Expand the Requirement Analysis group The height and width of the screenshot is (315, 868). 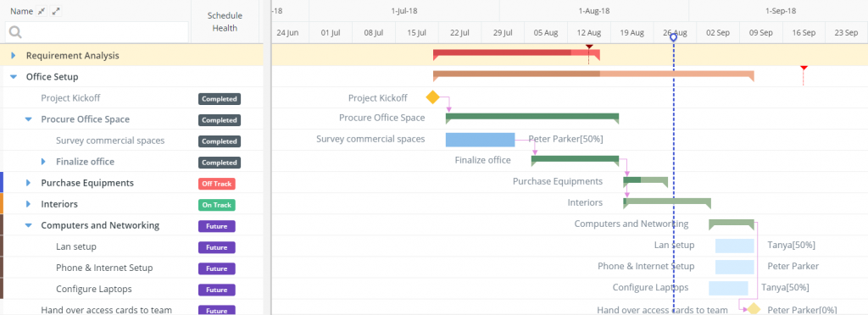(x=14, y=56)
